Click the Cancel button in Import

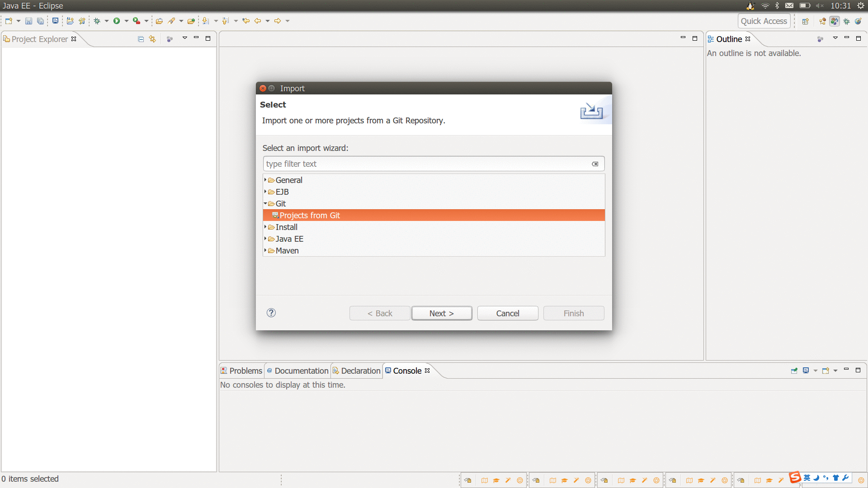pyautogui.click(x=508, y=313)
